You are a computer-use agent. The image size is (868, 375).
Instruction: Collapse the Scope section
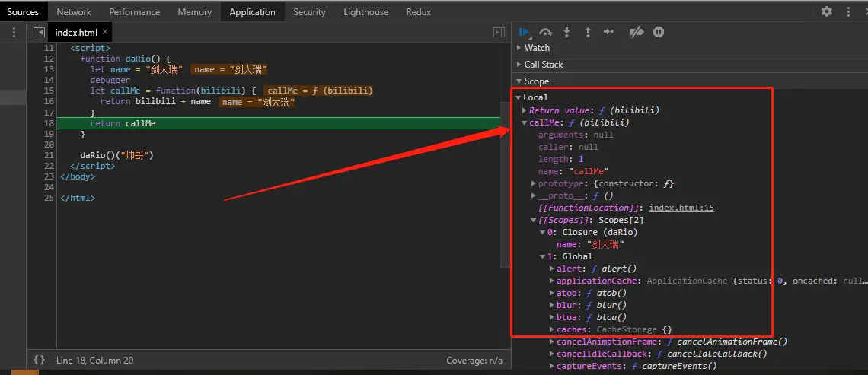tap(519, 81)
